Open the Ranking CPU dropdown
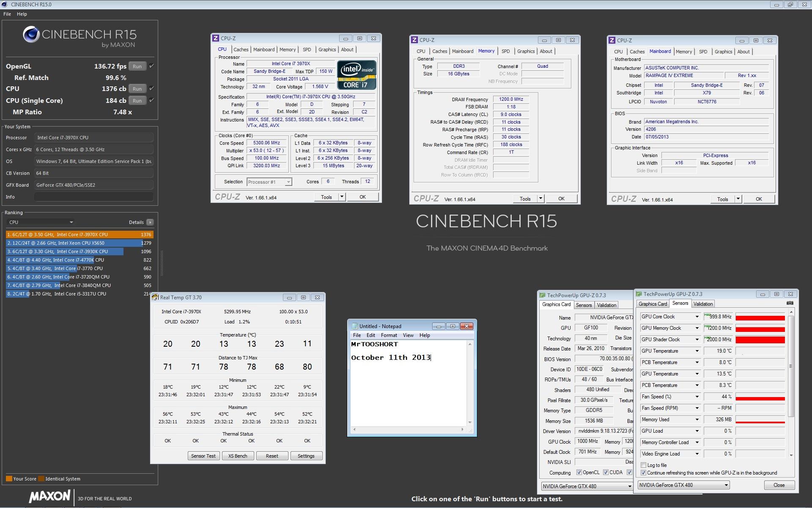This screenshot has width=812, height=508. [41, 222]
